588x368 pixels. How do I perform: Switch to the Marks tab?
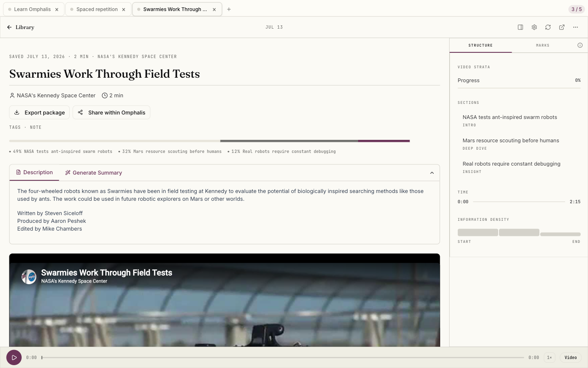(543, 45)
